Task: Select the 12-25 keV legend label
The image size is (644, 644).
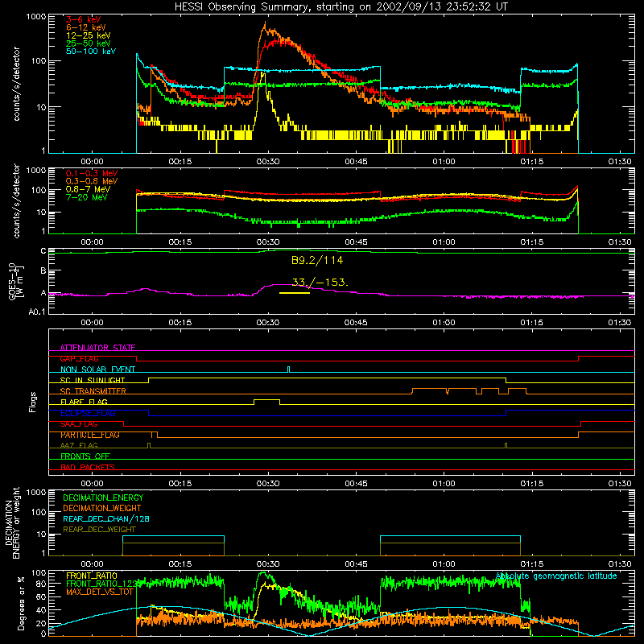Action: (89, 35)
